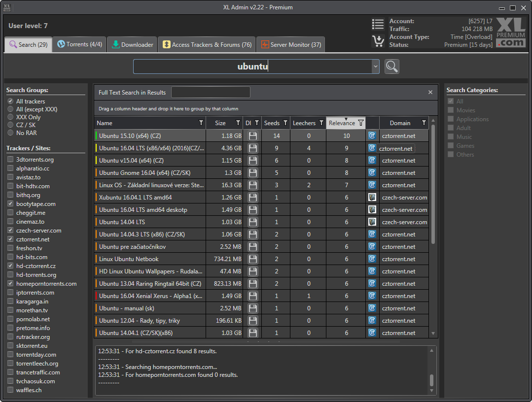Image resolution: width=532 pixels, height=402 pixels.
Task: Check the iptorrents.com tracker
Action: 10,292
